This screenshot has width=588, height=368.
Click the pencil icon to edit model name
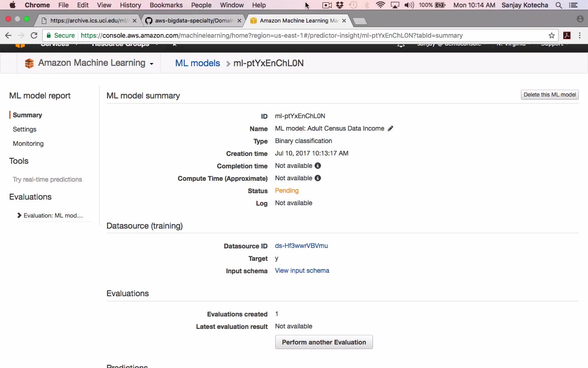390,129
